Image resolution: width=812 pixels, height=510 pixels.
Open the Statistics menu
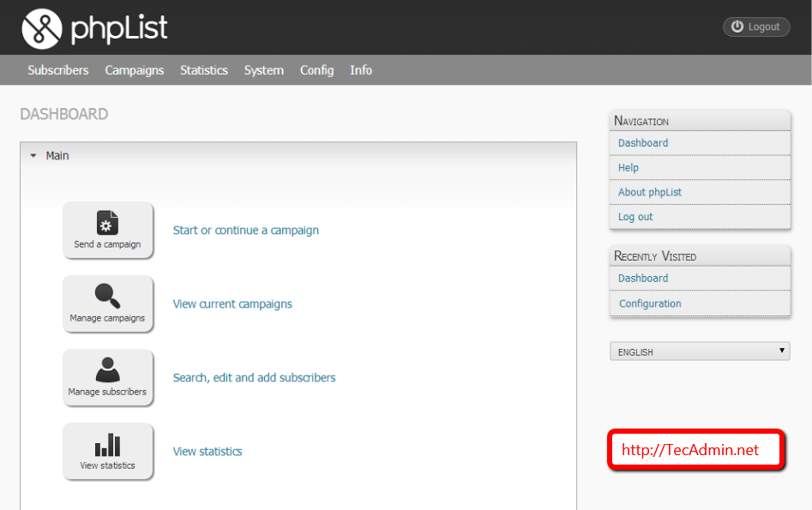click(x=204, y=70)
